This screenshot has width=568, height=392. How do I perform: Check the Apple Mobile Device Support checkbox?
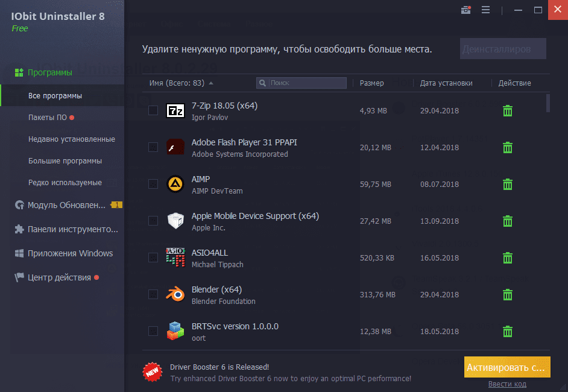[153, 221]
